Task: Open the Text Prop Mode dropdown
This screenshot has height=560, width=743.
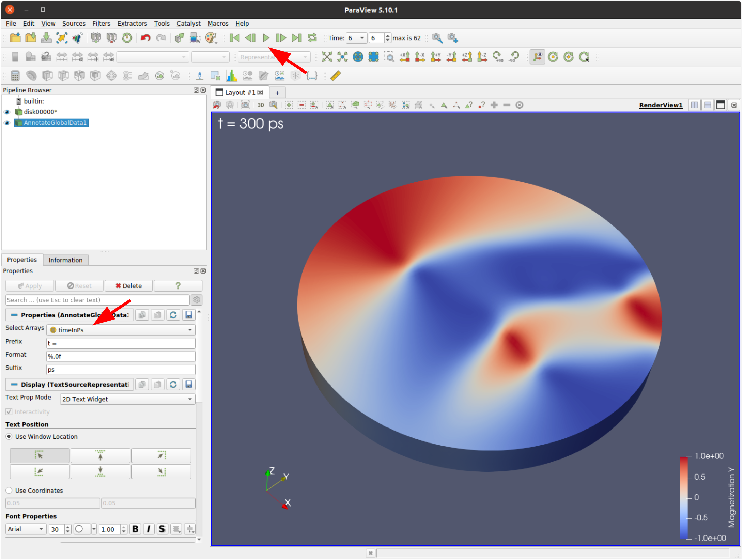Action: 127,399
